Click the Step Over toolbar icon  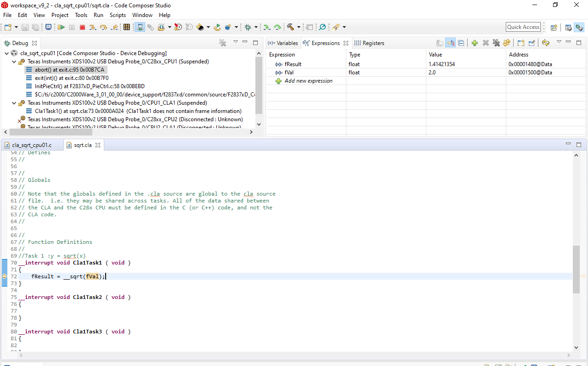[x=103, y=28]
